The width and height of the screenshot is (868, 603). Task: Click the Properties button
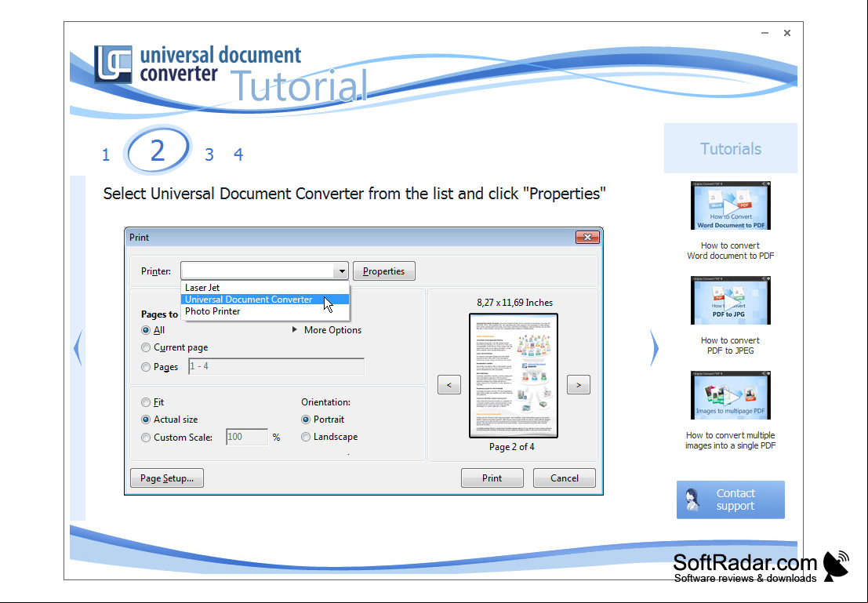(384, 271)
